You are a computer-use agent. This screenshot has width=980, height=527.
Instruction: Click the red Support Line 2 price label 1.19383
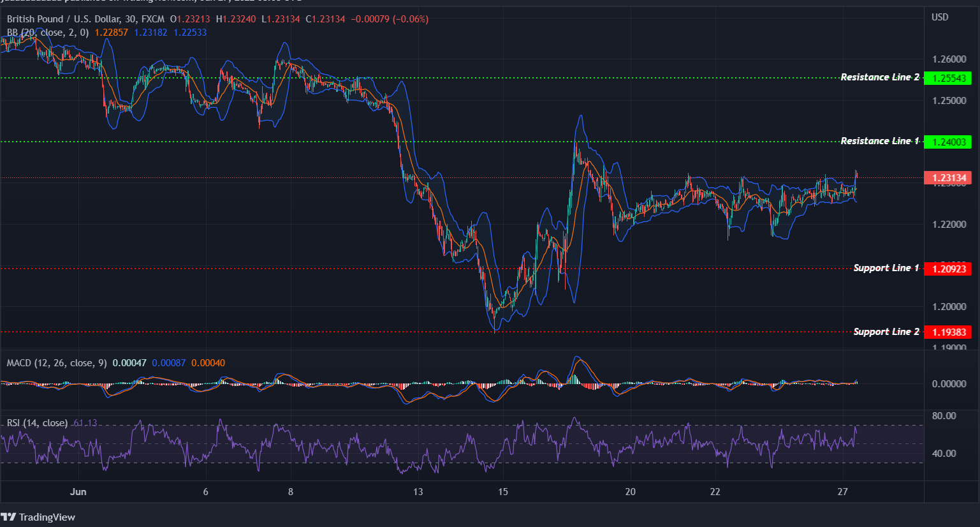click(x=948, y=332)
